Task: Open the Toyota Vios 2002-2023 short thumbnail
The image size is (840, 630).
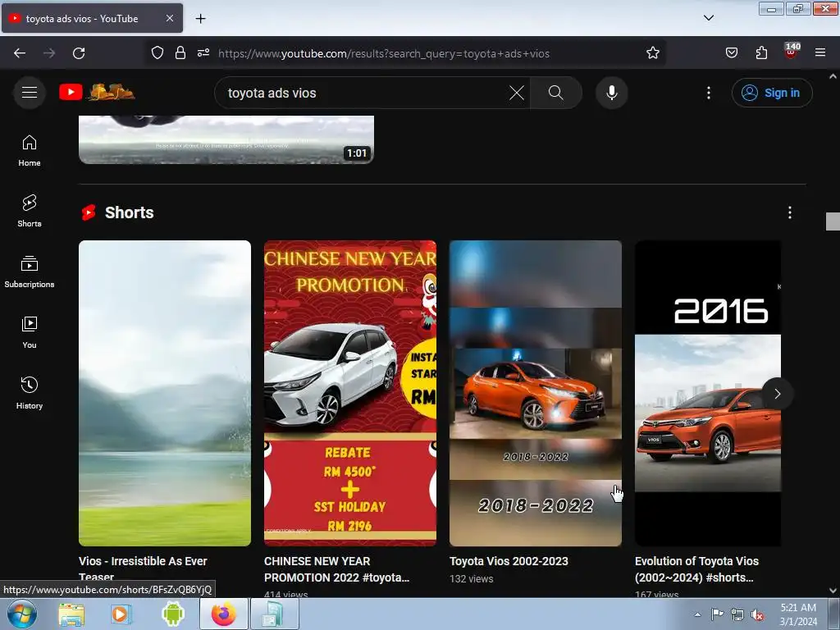Action: pyautogui.click(x=535, y=393)
